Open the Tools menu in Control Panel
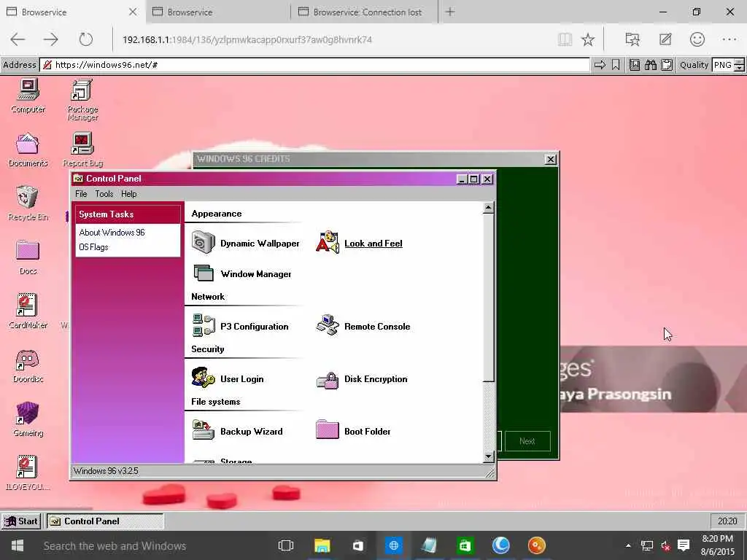The image size is (747, 560). tap(104, 194)
